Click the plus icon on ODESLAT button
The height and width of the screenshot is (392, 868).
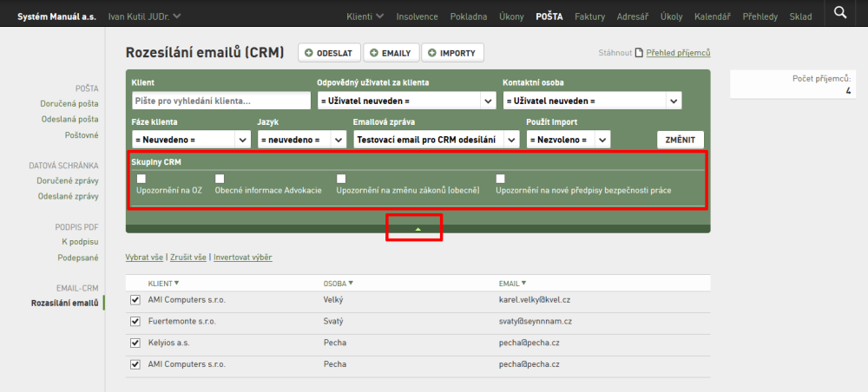point(308,53)
